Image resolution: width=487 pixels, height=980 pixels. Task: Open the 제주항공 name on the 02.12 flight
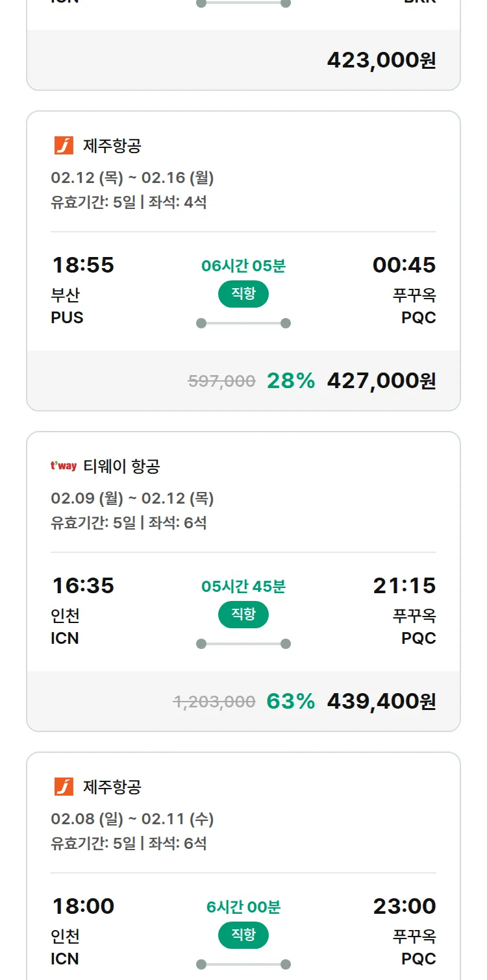coord(112,146)
